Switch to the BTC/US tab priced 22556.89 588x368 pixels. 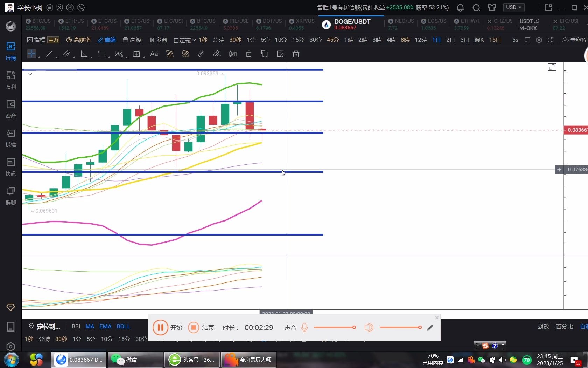(x=38, y=25)
